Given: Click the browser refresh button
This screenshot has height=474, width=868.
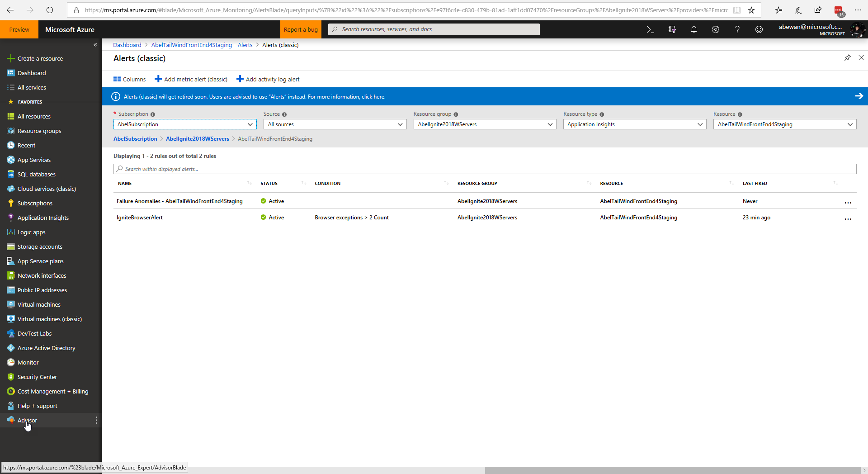Looking at the screenshot, I should [50, 10].
